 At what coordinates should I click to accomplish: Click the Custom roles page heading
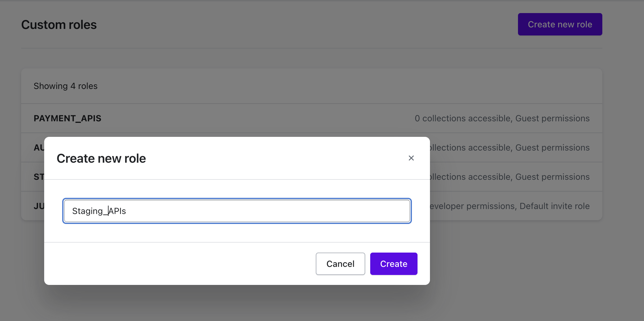[59, 25]
